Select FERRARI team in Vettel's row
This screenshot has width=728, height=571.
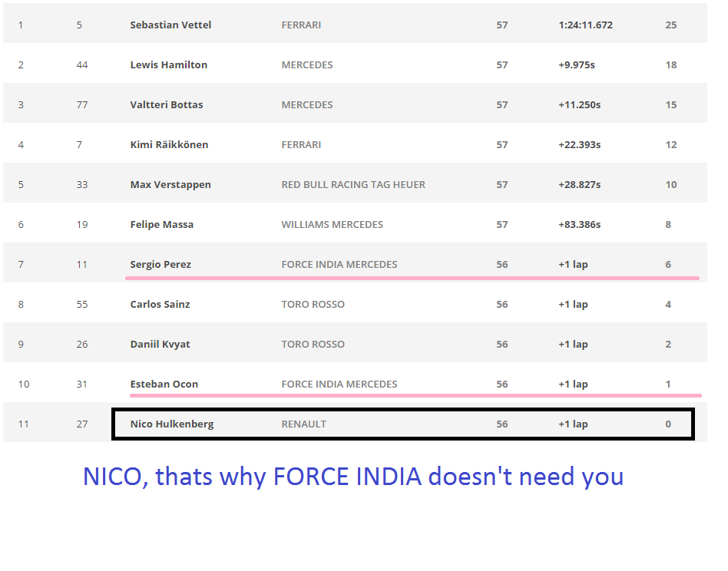pyautogui.click(x=301, y=25)
